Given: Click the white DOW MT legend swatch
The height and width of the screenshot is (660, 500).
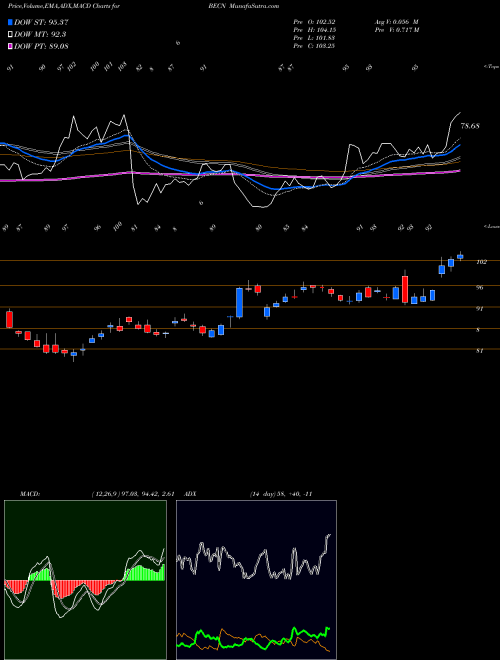Looking at the screenshot, I should coord(10,34).
